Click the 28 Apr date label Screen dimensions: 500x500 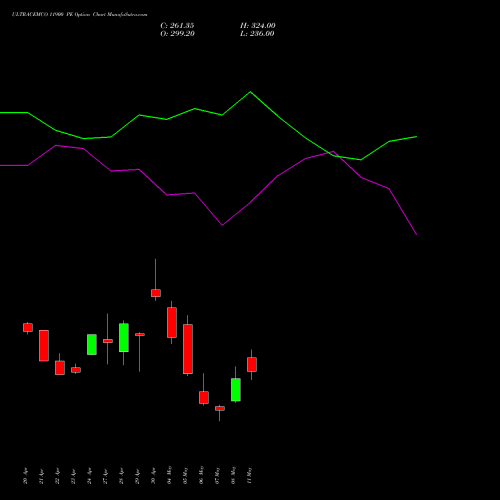122,476
